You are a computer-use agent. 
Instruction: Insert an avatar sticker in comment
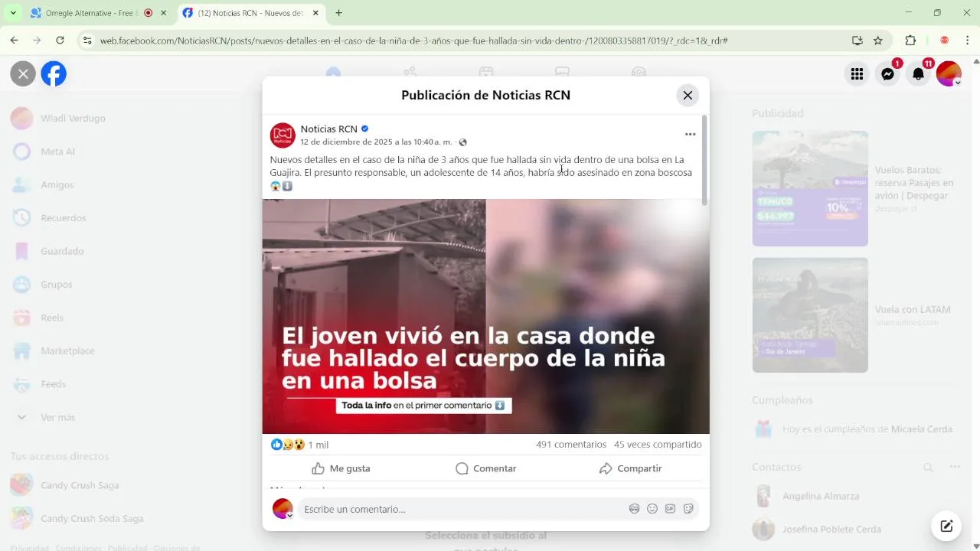pos(634,509)
